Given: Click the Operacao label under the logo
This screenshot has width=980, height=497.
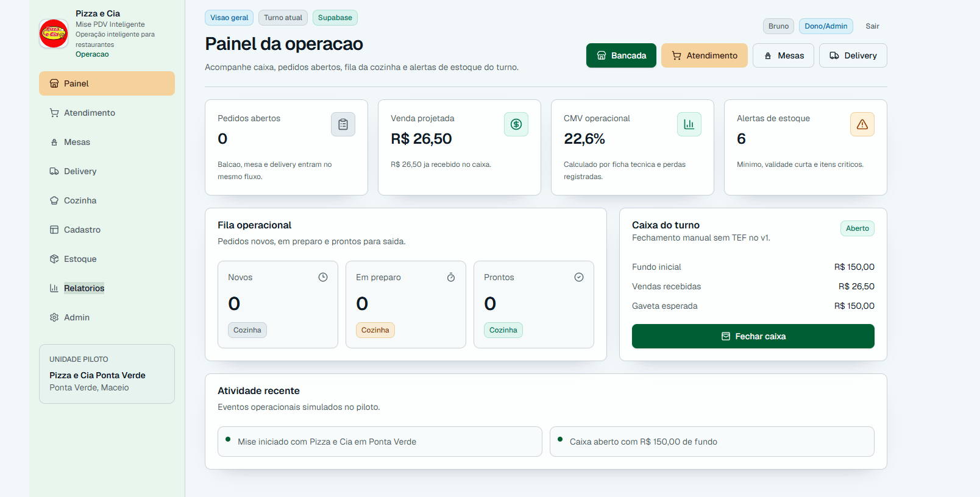Looking at the screenshot, I should pyautogui.click(x=92, y=54).
